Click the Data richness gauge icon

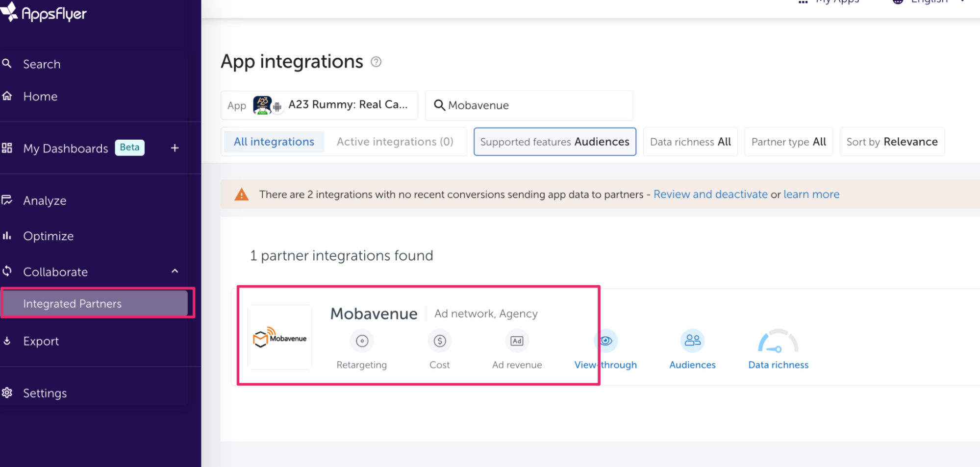[x=778, y=342]
